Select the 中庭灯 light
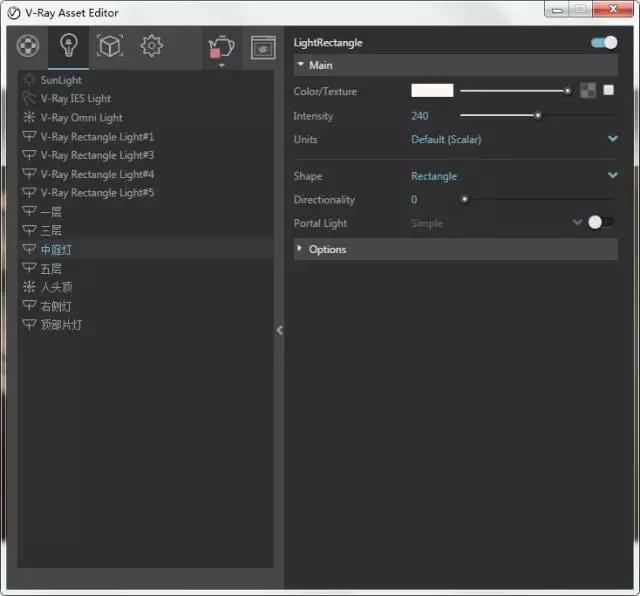This screenshot has height=596, width=640. [56, 249]
